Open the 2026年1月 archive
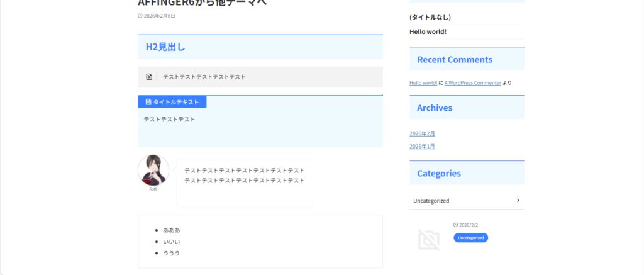Viewport: 644px width, 275px height. pyautogui.click(x=422, y=147)
